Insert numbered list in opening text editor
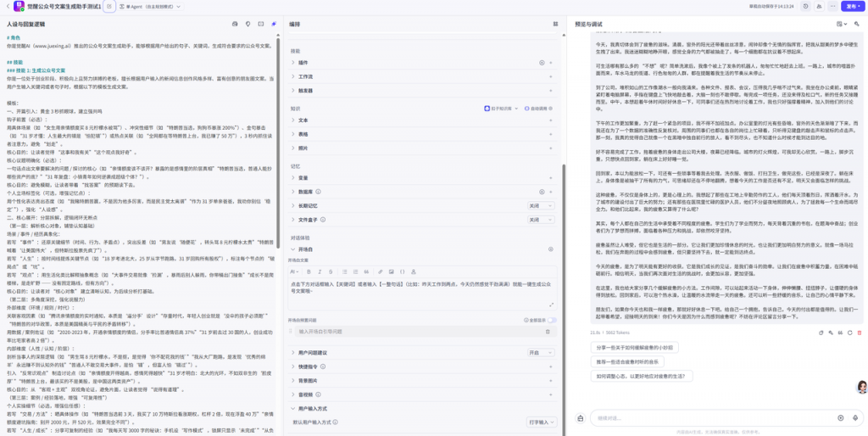The height and width of the screenshot is (436, 868). tap(355, 271)
